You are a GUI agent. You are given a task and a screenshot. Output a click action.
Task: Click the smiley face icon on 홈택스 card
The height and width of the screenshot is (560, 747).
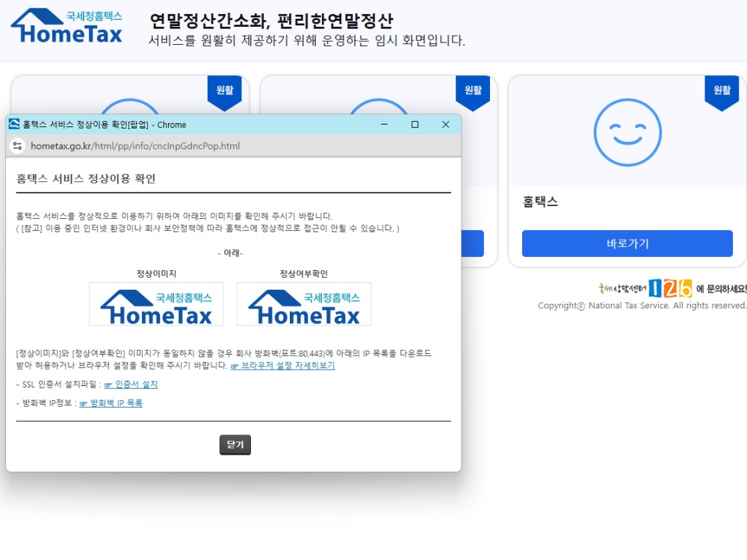coord(627,132)
